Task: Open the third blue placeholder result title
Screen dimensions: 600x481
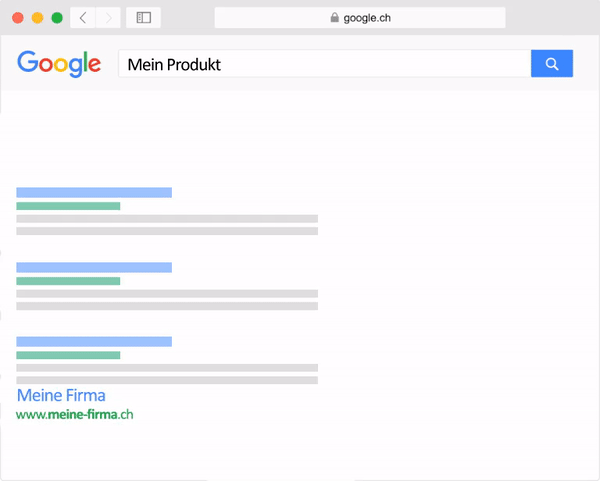Action: [94, 342]
